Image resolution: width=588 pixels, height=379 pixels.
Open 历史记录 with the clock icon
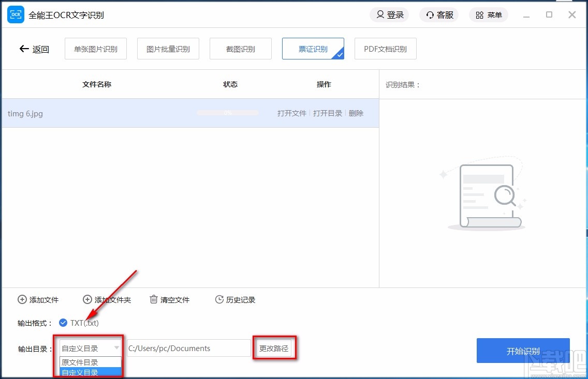point(219,299)
